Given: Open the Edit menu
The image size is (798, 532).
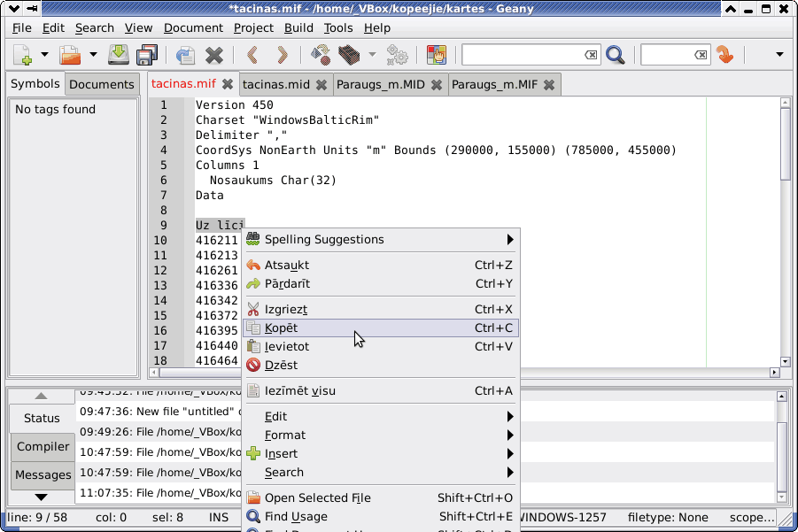Looking at the screenshot, I should point(53,28).
